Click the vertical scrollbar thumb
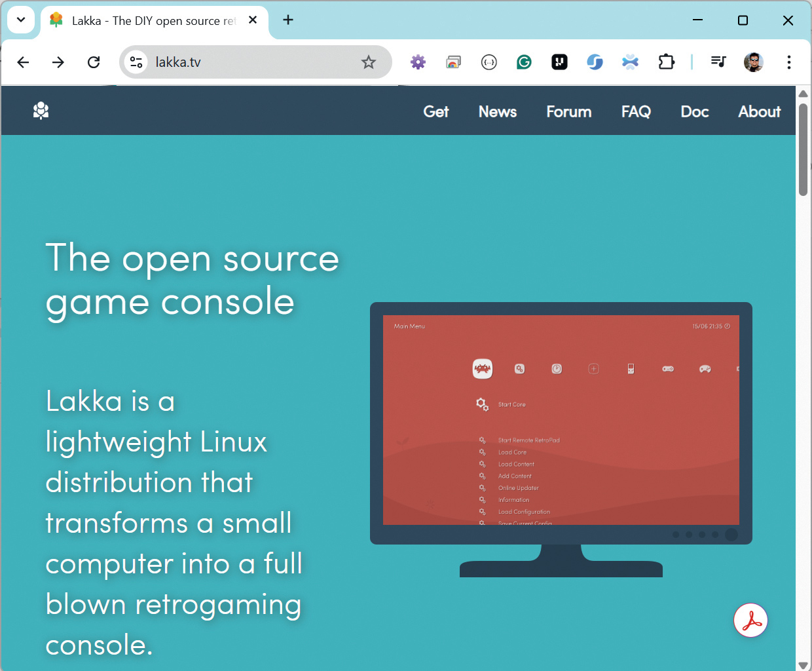This screenshot has height=671, width=812. pos(803,149)
